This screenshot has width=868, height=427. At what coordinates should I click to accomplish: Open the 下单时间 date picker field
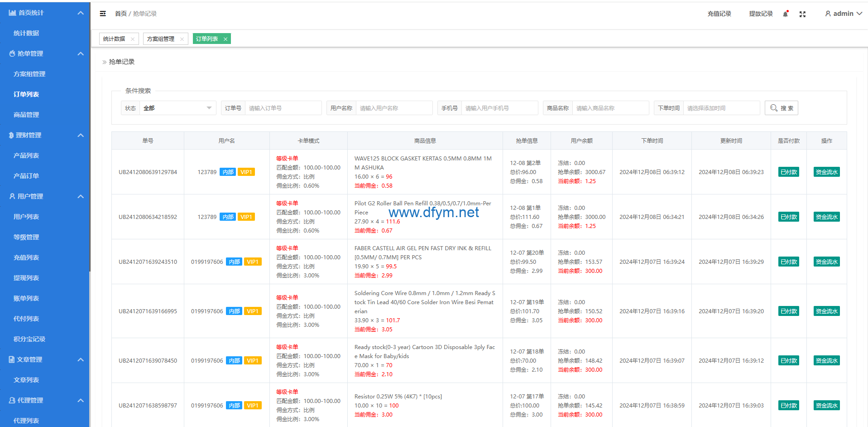pyautogui.click(x=722, y=108)
